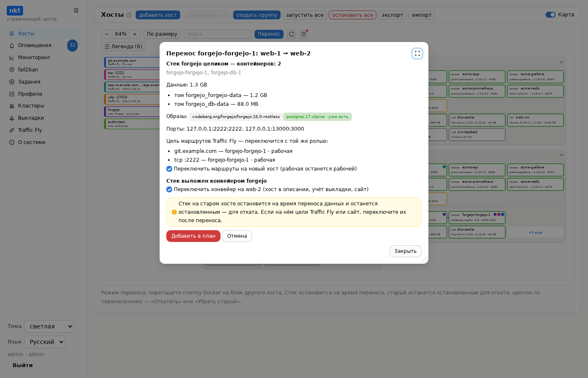Click the plus zoom-in button
Screen dimensions: 588x378
tap(135, 34)
